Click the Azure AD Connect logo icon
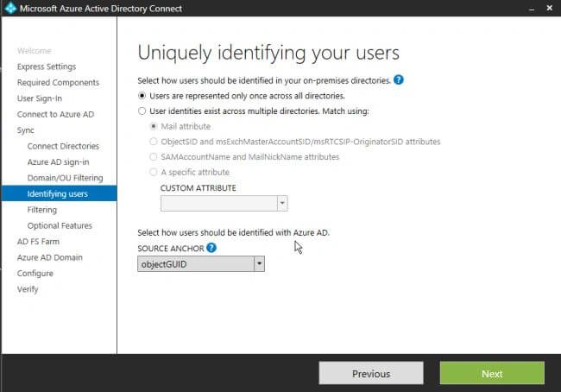This screenshot has height=392, width=561. [x=10, y=8]
